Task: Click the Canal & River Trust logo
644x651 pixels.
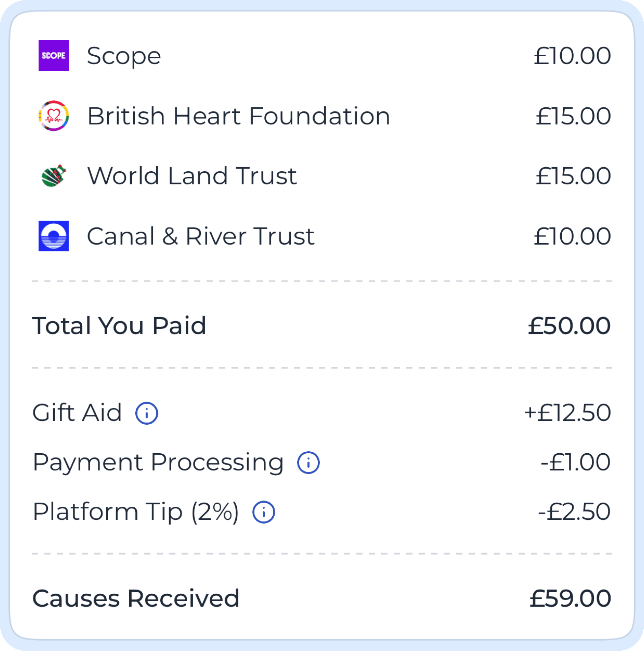Action: pos(54,236)
